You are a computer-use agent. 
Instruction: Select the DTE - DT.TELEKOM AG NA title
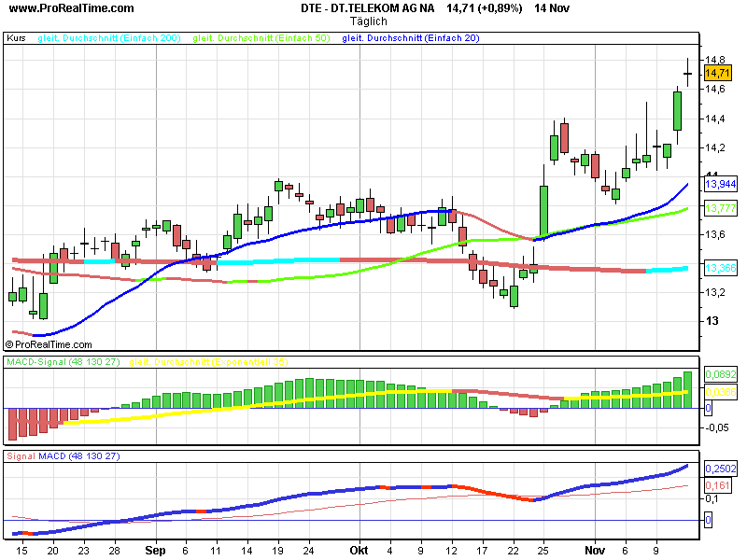pyautogui.click(x=367, y=8)
